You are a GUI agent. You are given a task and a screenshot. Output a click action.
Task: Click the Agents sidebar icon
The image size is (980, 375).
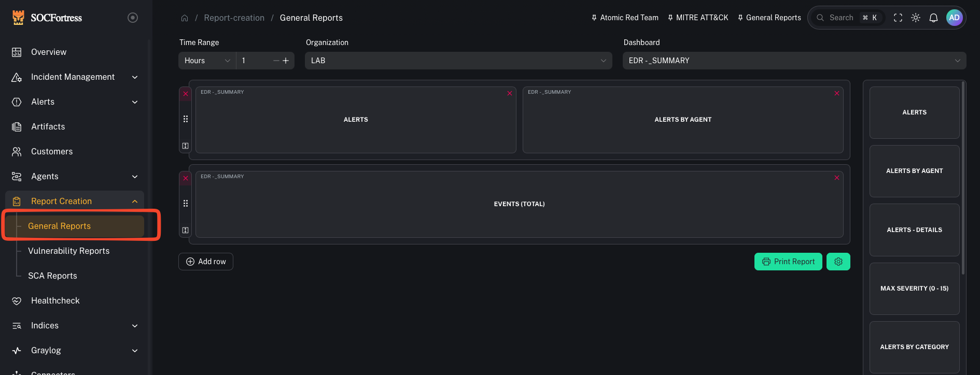pos(17,176)
